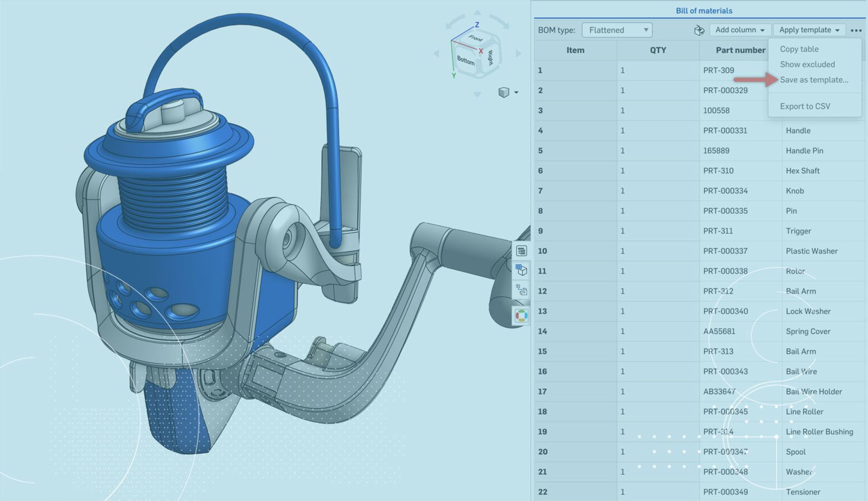Select the PRT-000331 part number cell
The height and width of the screenshot is (501, 868).
coord(725,131)
